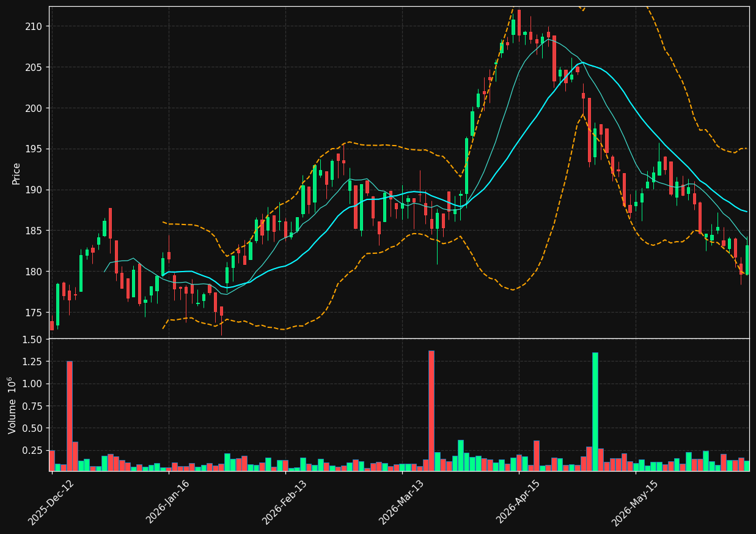This screenshot has height=534, width=756.
Task: Click the 2026-Mar-13 date label
Action: (x=401, y=502)
